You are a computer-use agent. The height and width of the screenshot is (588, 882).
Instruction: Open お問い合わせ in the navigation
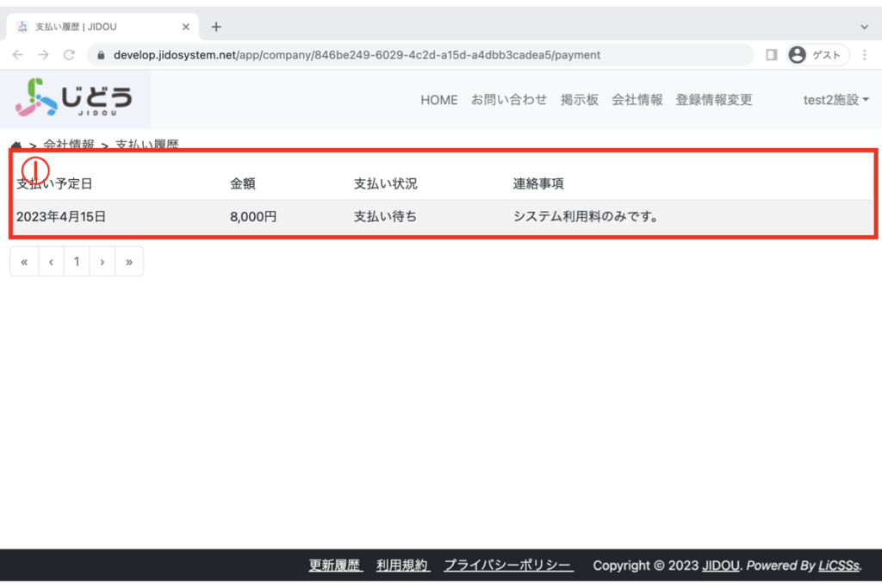508,100
